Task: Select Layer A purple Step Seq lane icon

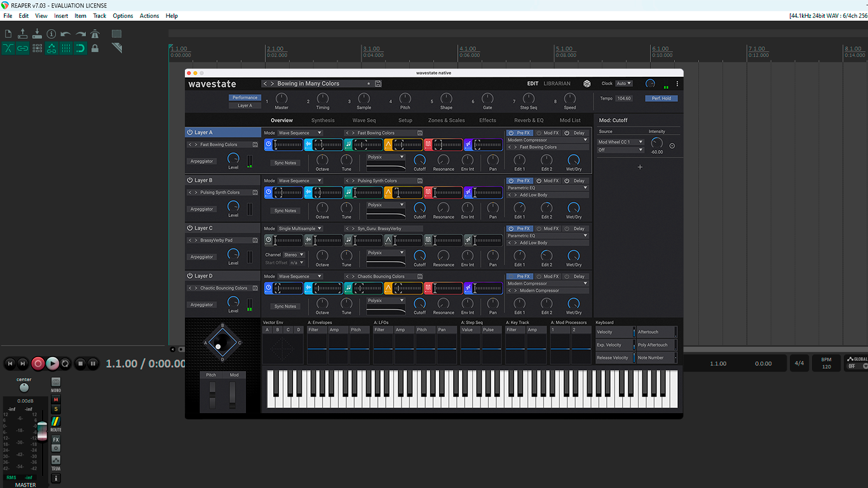Action: pyautogui.click(x=468, y=145)
